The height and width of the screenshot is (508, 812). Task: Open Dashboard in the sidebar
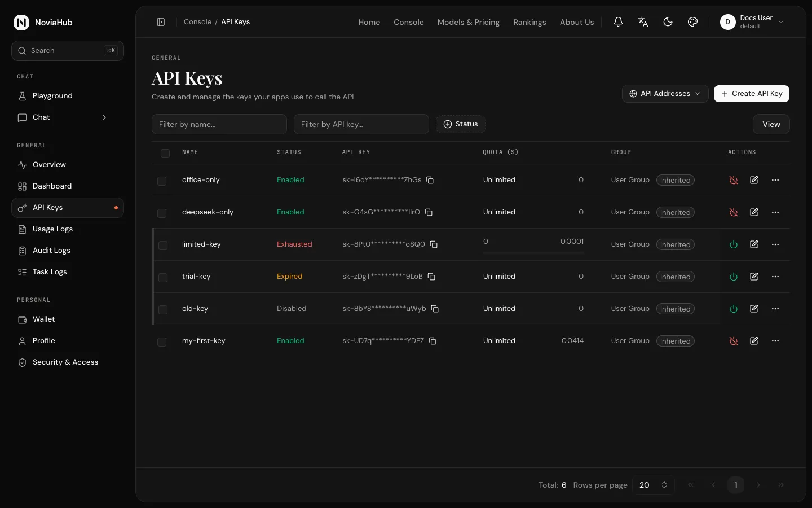68,186
